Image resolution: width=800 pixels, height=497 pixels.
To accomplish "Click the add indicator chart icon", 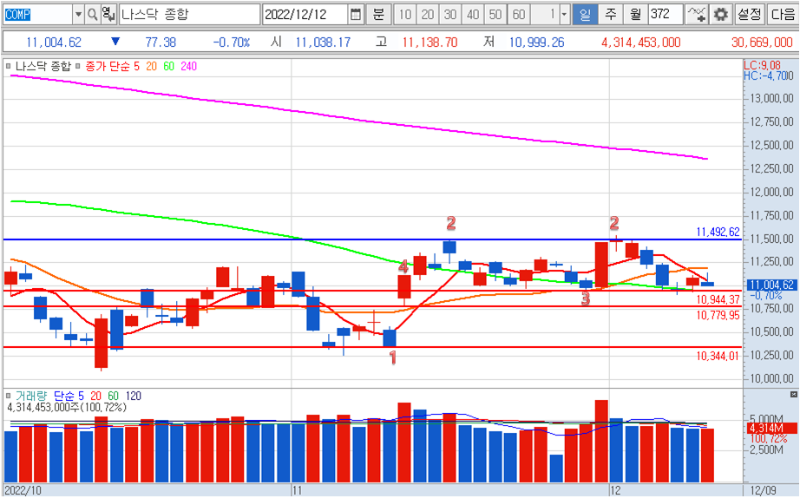I will point(696,14).
